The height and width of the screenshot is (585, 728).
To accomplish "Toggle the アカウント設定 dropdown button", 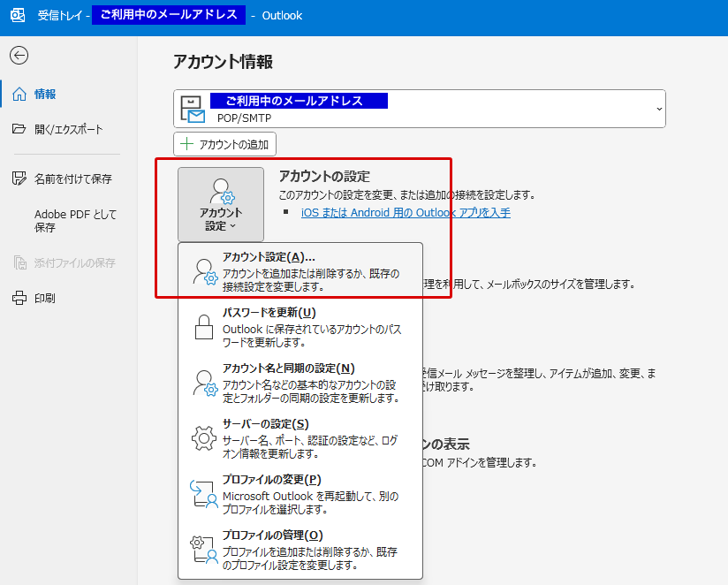I will coord(221,204).
